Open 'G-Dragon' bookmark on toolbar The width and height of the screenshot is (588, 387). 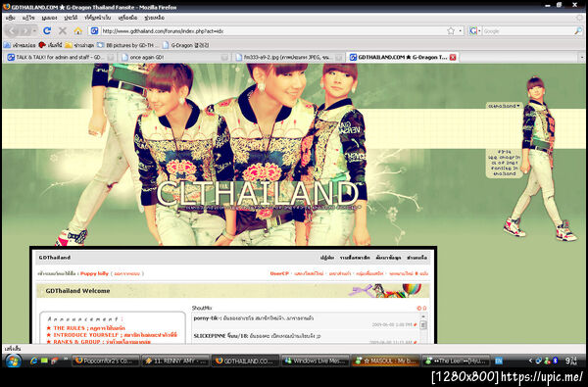(x=185, y=45)
